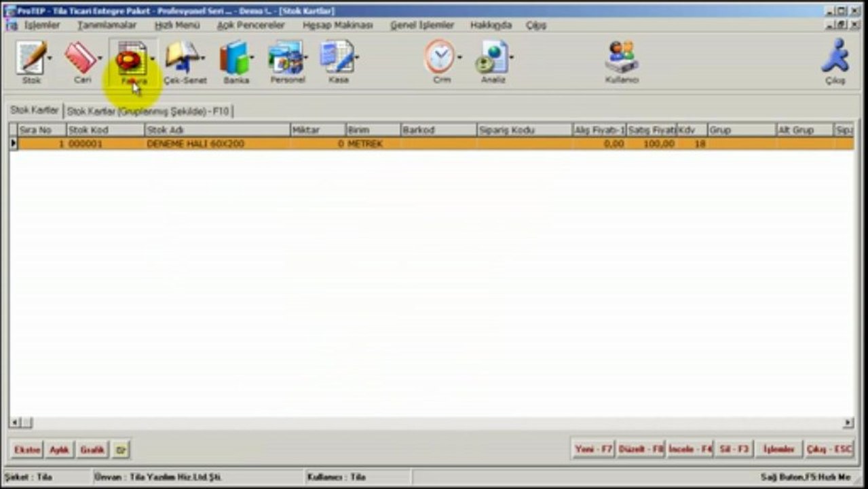Open the Açık Pencereler menu
Image resolution: width=868 pixels, height=489 pixels.
click(x=250, y=25)
